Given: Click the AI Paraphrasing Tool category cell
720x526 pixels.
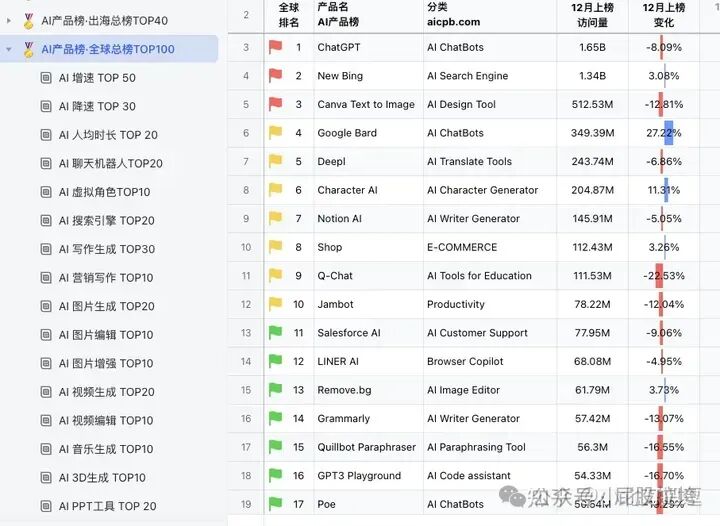Looking at the screenshot, I should coord(490,447).
